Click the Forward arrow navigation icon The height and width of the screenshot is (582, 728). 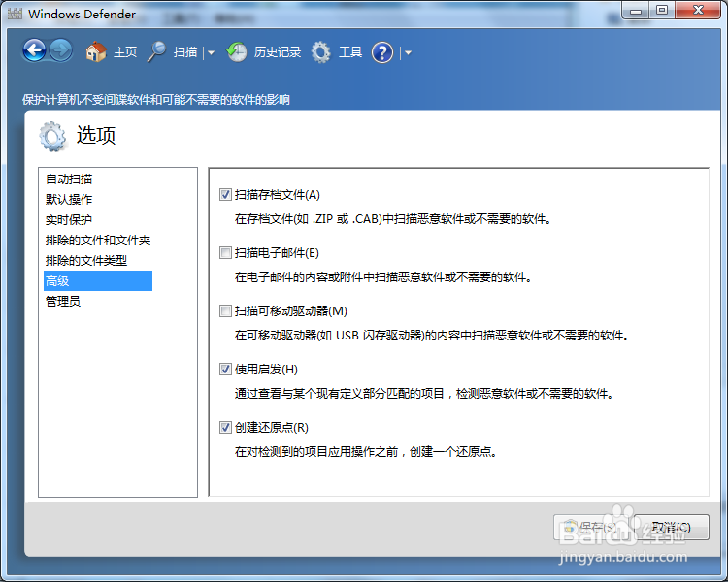tap(61, 50)
